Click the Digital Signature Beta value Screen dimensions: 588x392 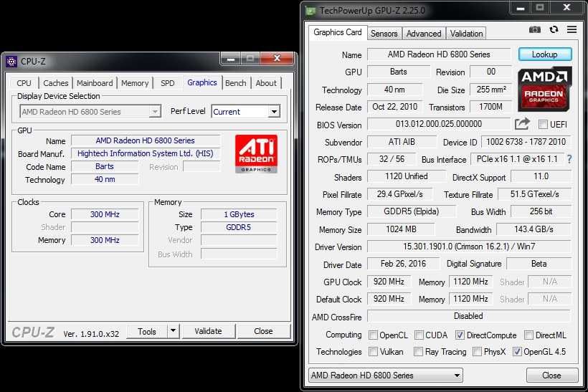pos(539,264)
